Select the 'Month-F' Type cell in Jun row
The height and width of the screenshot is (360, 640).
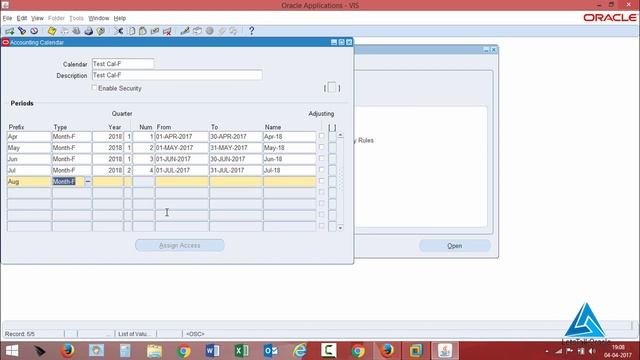tap(72, 159)
